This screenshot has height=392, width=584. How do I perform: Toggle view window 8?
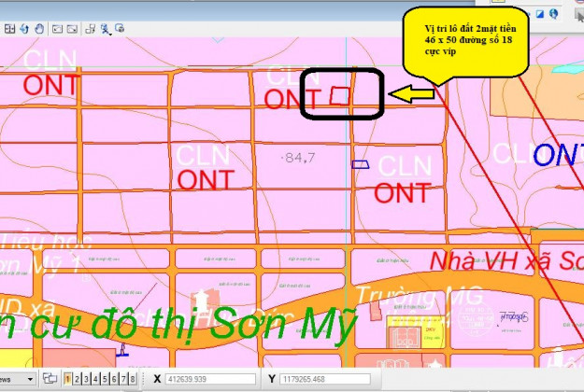(x=133, y=379)
